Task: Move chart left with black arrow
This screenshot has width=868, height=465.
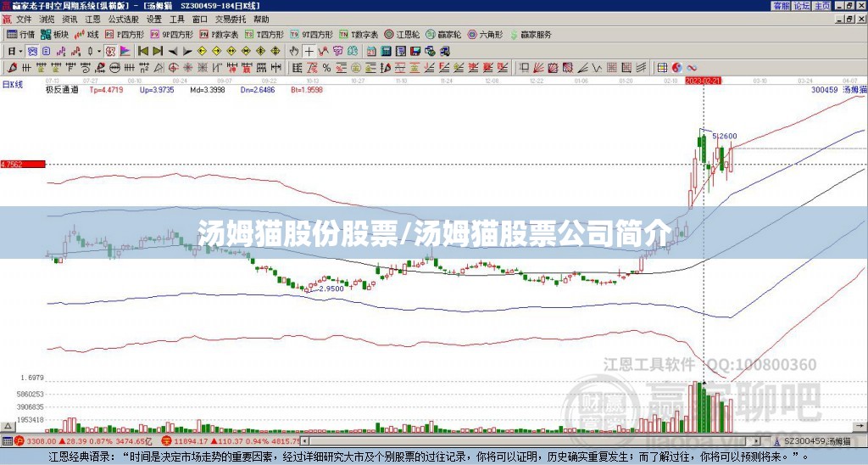Action: click(173, 52)
